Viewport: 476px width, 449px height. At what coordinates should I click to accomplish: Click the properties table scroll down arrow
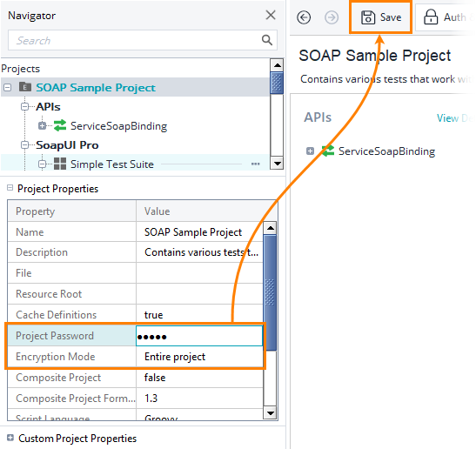point(270,412)
